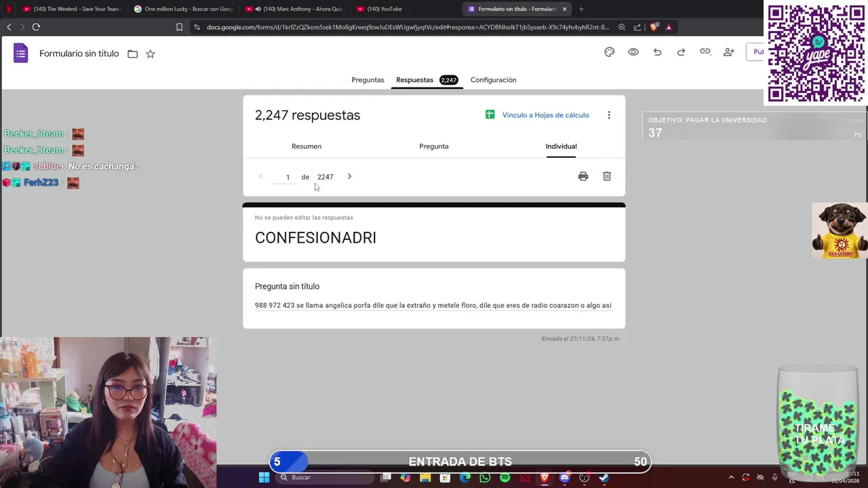Viewport: 868px width, 488px height.
Task: Click the Pregunta sin título question label
Action: tap(287, 286)
